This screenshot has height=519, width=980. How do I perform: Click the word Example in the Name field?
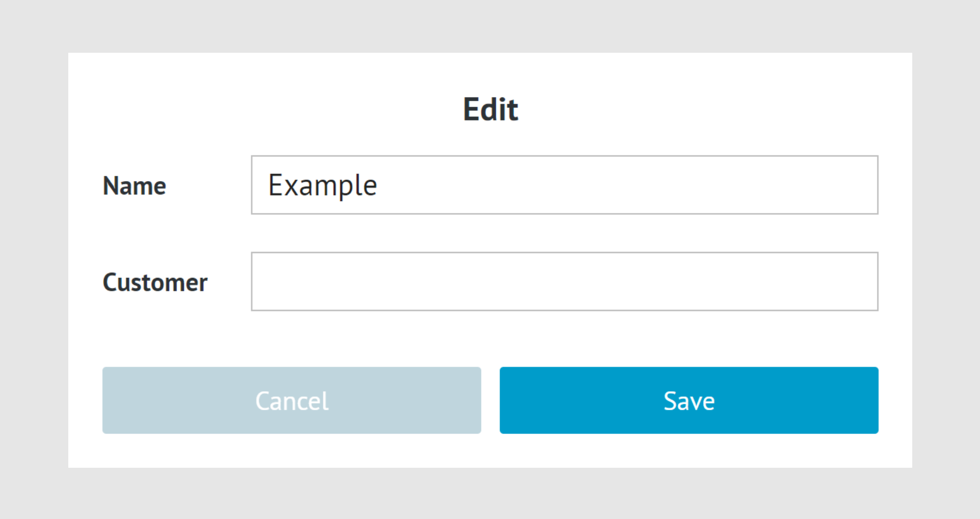322,185
